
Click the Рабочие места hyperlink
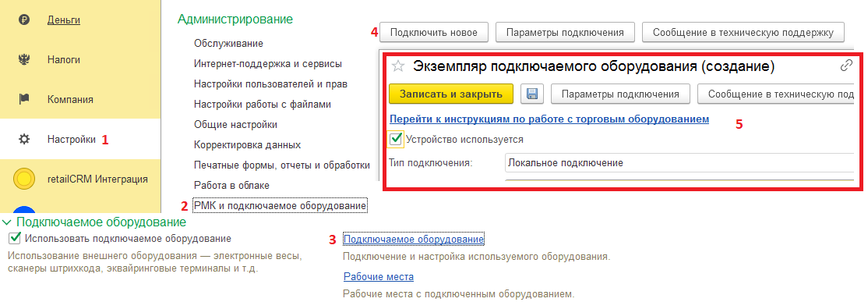379,276
